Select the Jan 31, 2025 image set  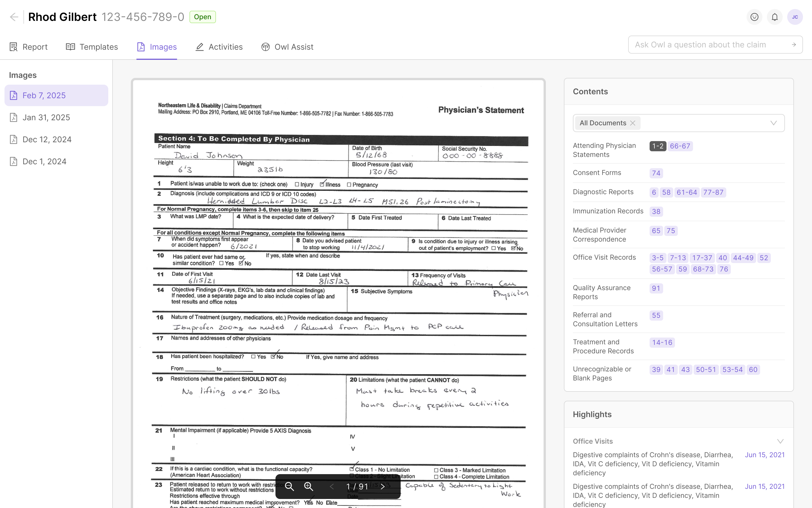coord(56,118)
